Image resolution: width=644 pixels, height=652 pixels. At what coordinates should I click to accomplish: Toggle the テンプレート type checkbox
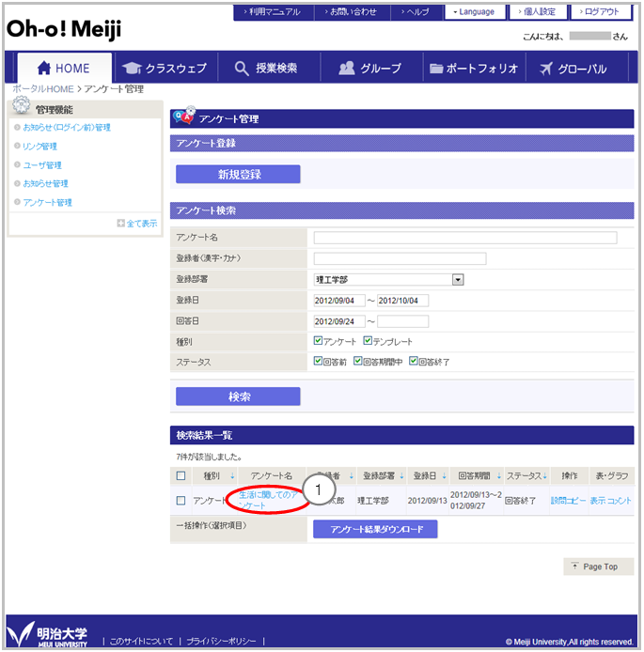368,341
